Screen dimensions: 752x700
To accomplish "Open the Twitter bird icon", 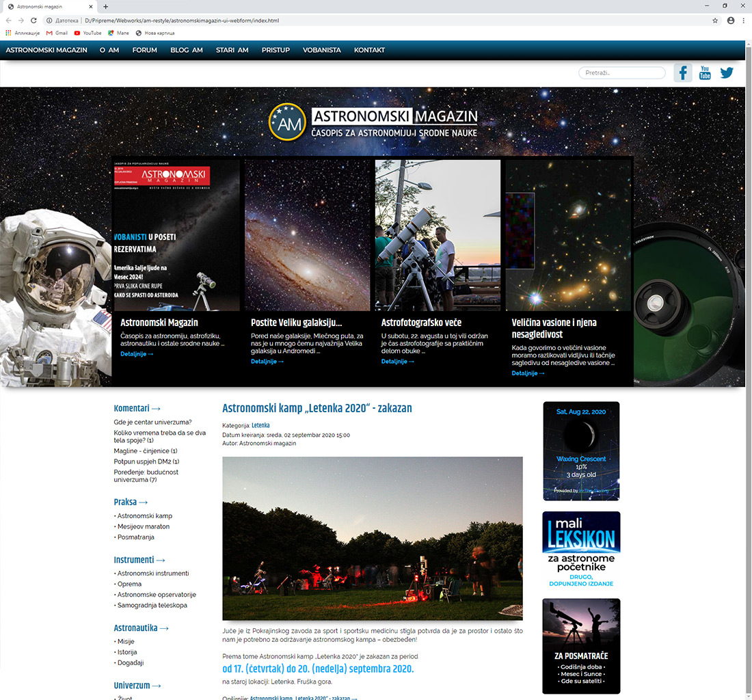I will pos(727,72).
